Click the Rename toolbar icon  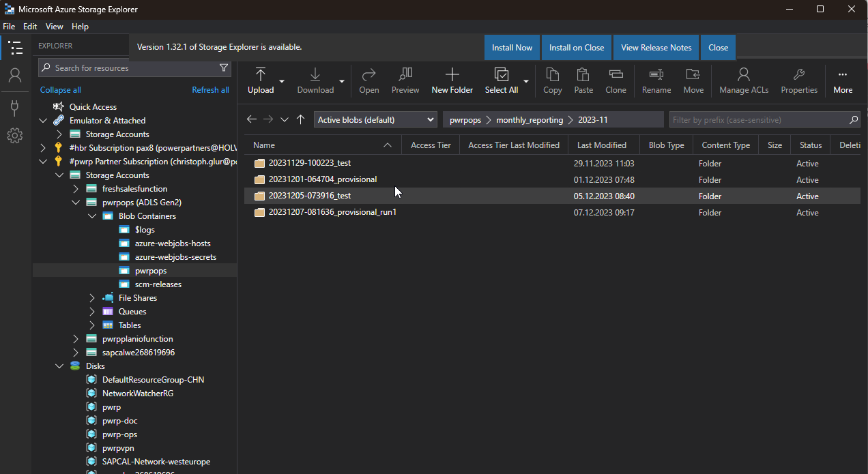click(656, 81)
